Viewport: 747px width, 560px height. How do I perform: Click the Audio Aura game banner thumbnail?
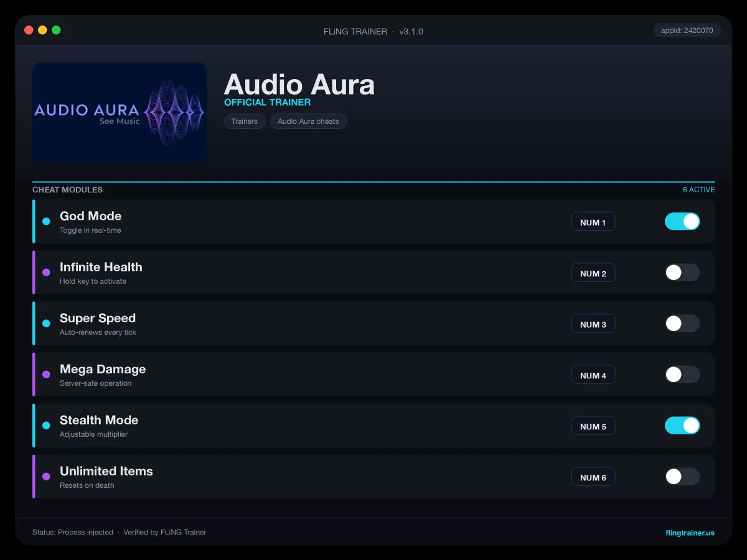click(120, 112)
